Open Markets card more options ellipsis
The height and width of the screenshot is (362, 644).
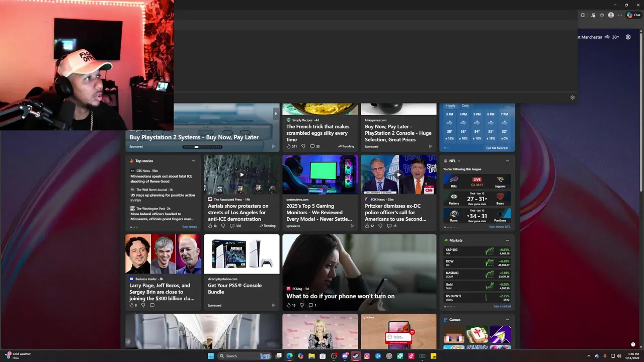[x=507, y=240]
